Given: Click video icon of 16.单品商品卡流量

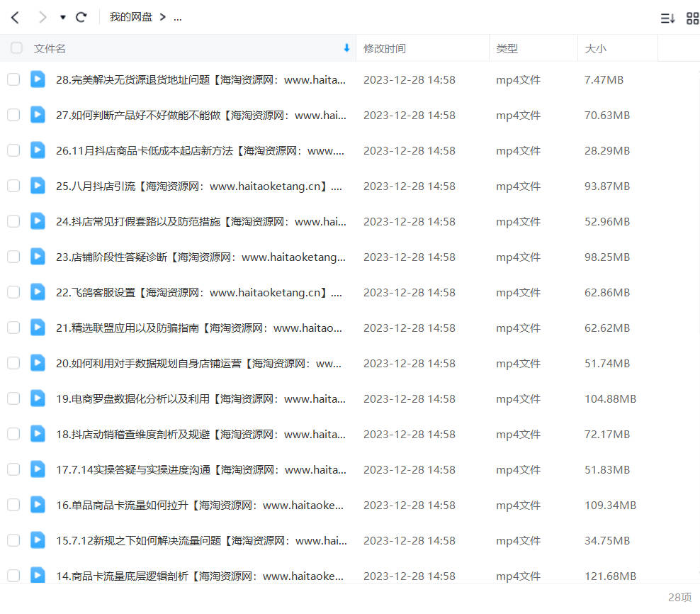Looking at the screenshot, I should point(38,505).
